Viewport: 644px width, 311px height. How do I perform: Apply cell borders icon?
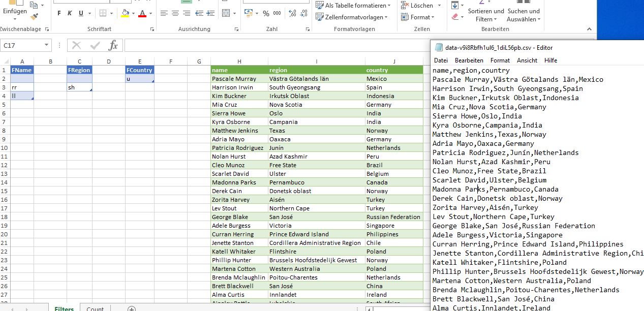(103, 13)
